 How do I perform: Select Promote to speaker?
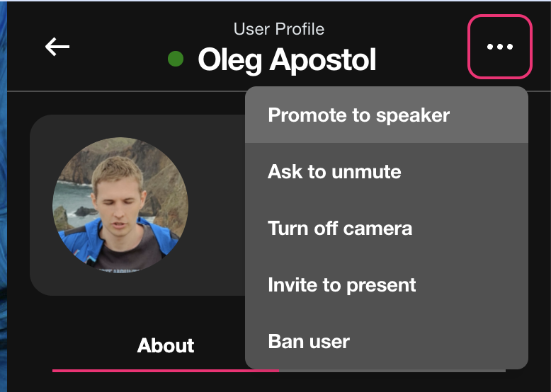point(358,115)
